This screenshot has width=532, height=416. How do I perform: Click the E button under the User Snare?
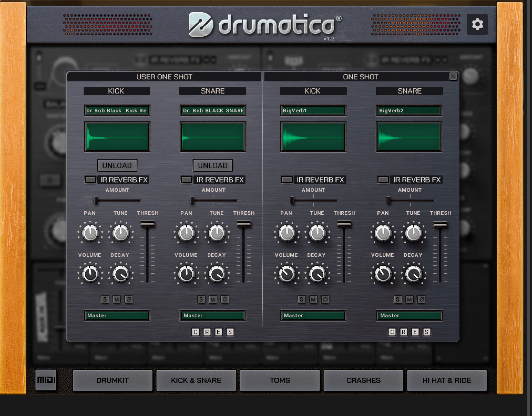[218, 332]
